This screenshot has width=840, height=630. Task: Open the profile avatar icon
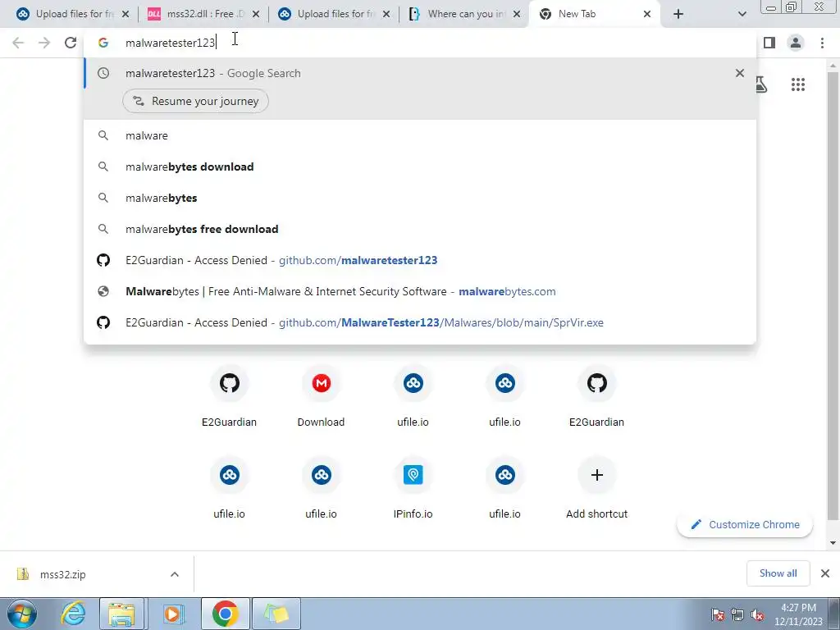(x=796, y=43)
